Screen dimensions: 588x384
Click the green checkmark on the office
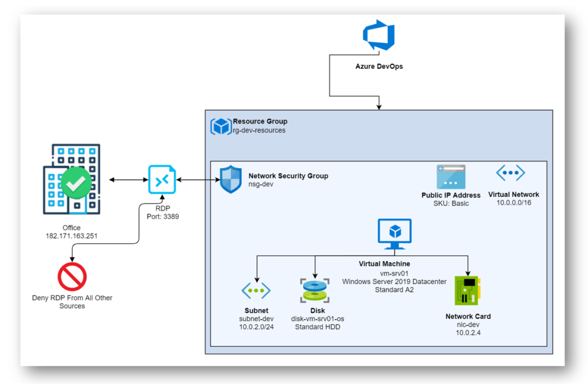(x=76, y=183)
